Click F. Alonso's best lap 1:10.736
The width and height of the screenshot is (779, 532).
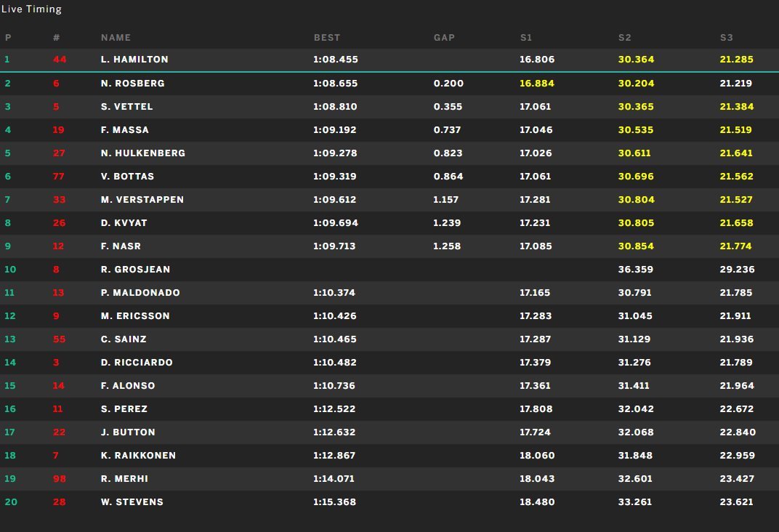(x=336, y=386)
